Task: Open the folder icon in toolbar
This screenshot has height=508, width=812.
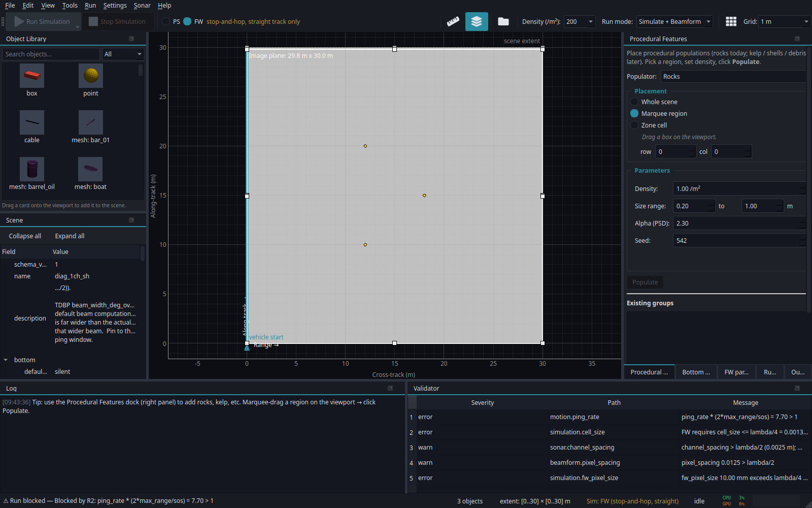Action: pyautogui.click(x=503, y=21)
